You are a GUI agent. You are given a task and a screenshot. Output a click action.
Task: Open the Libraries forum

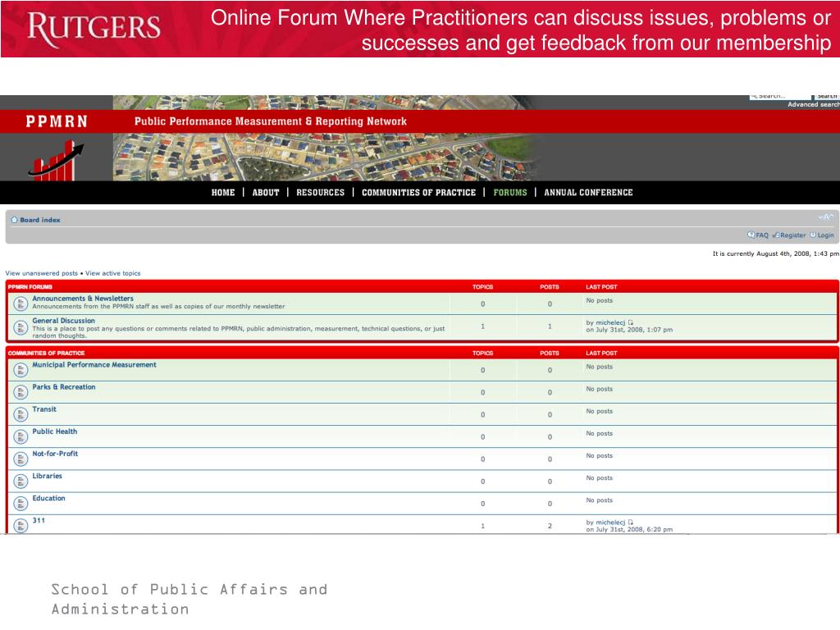[47, 476]
